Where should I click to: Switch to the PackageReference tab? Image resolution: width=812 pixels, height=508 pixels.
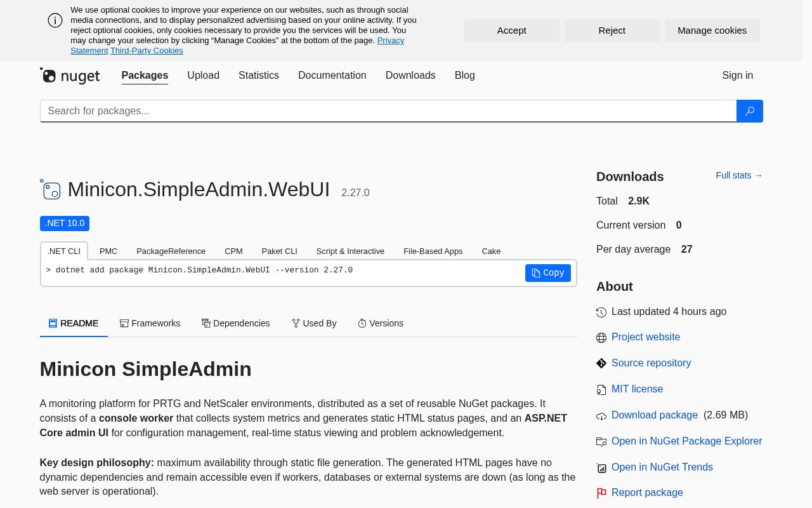(171, 251)
